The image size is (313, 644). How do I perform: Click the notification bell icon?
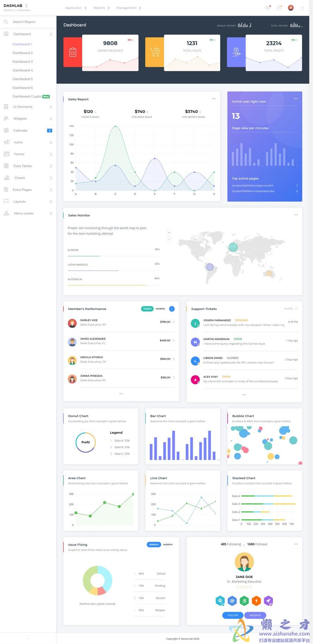coord(279,8)
